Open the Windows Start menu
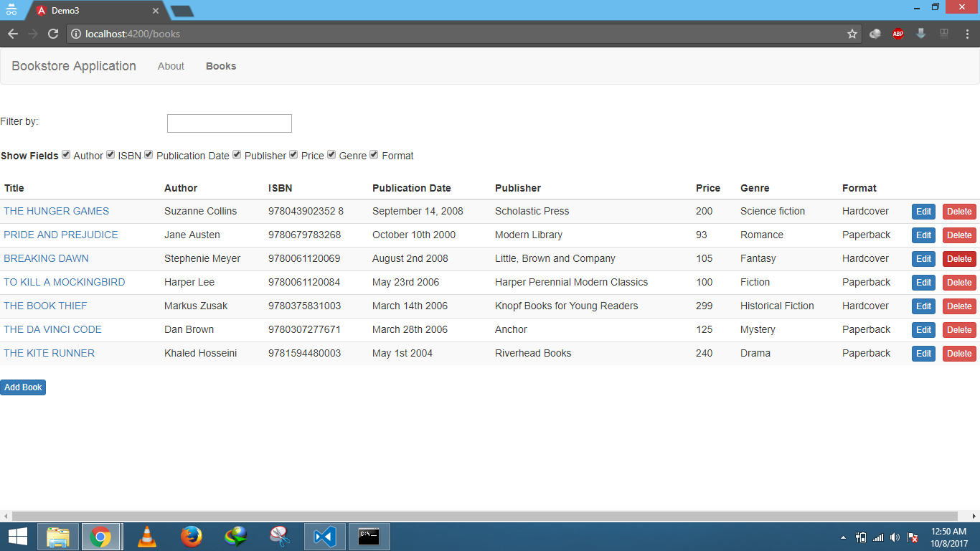The image size is (980, 551). click(x=18, y=537)
